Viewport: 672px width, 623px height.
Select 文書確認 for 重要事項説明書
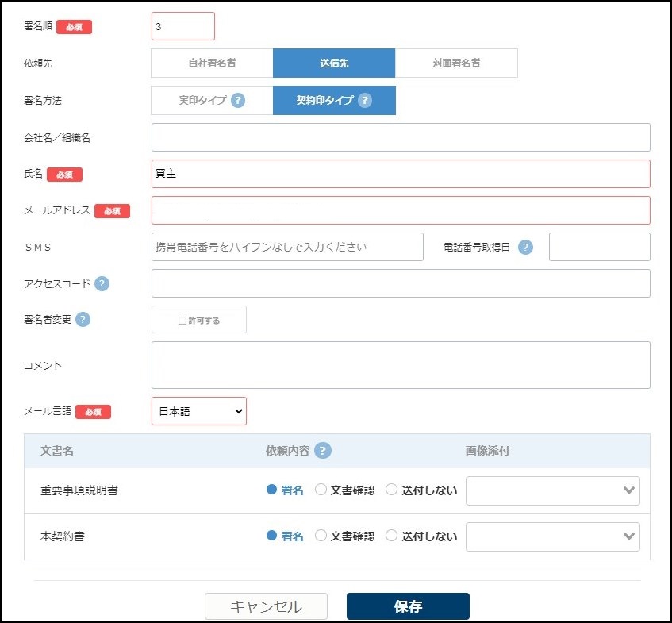pos(321,490)
